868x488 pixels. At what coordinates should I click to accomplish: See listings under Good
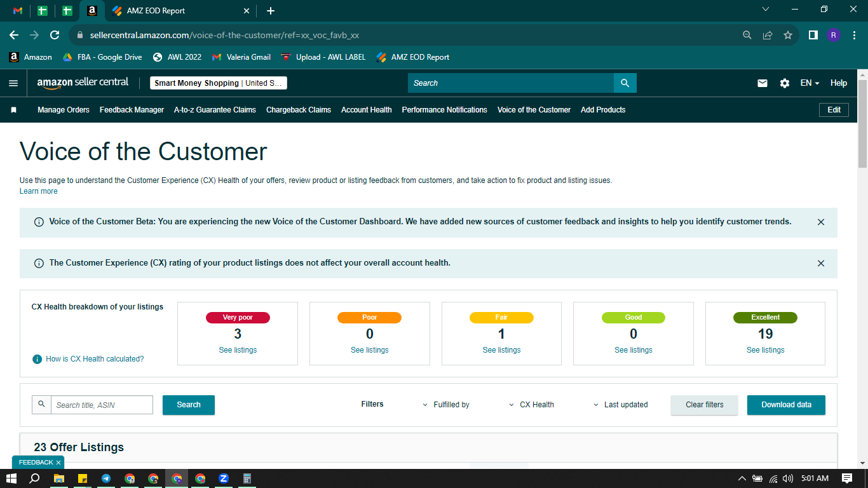tap(634, 350)
